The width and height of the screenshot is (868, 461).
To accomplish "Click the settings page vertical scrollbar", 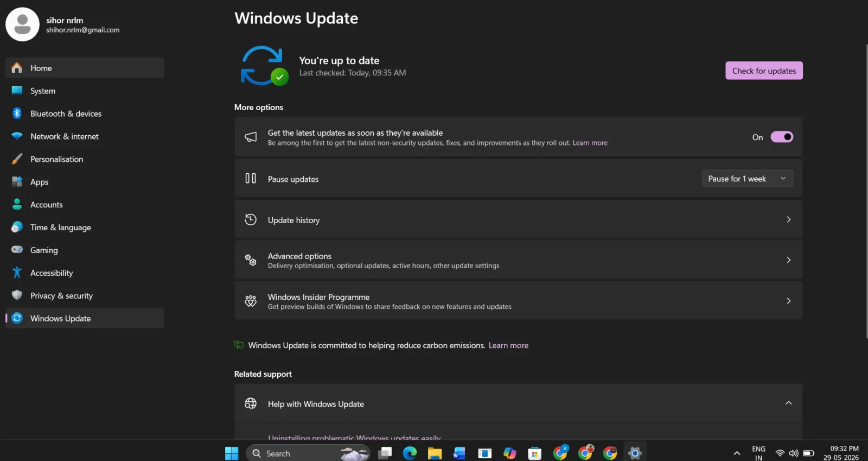I will click(x=866, y=191).
